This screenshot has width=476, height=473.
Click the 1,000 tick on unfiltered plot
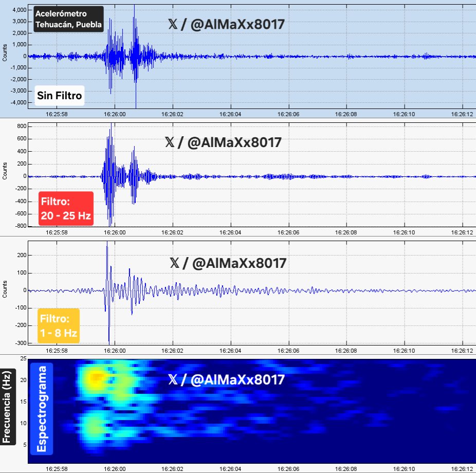[x=20, y=45]
